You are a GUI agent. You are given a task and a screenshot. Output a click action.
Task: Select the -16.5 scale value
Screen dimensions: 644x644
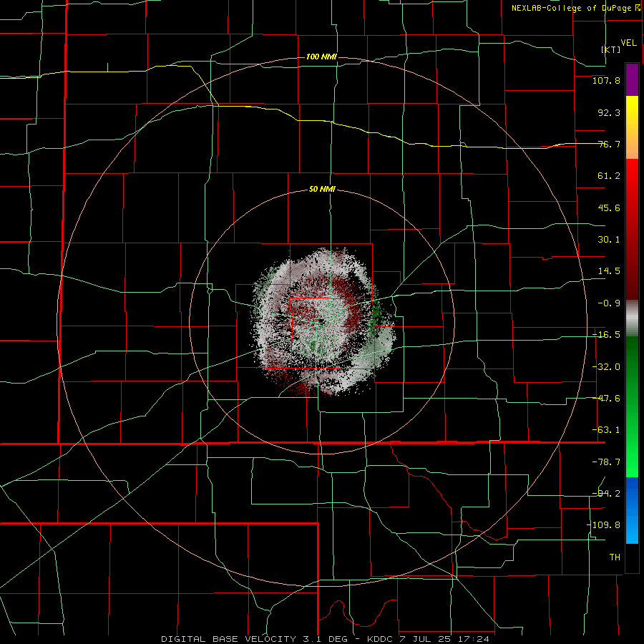(x=606, y=335)
